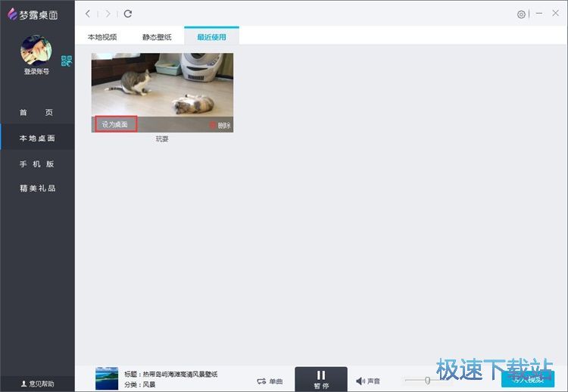Click the tropical island wallpaper thumbnail
Screen dimensions: 568x392
(107, 378)
